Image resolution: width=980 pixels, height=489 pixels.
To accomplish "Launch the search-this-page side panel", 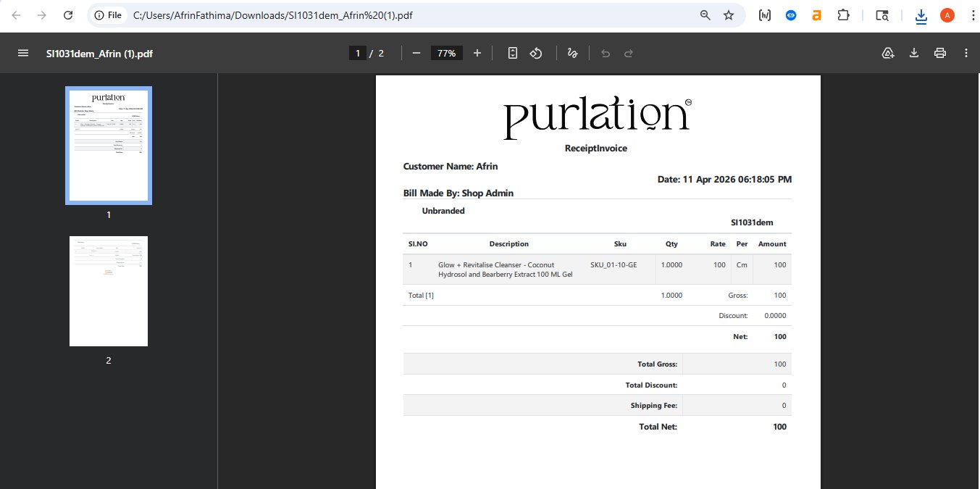I will (881, 14).
